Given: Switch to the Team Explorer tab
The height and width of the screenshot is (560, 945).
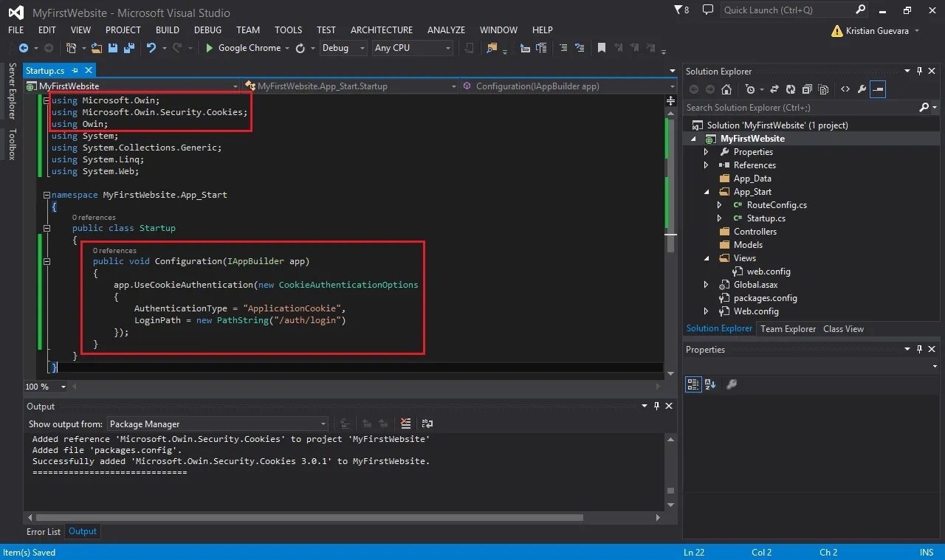Looking at the screenshot, I should click(x=788, y=329).
